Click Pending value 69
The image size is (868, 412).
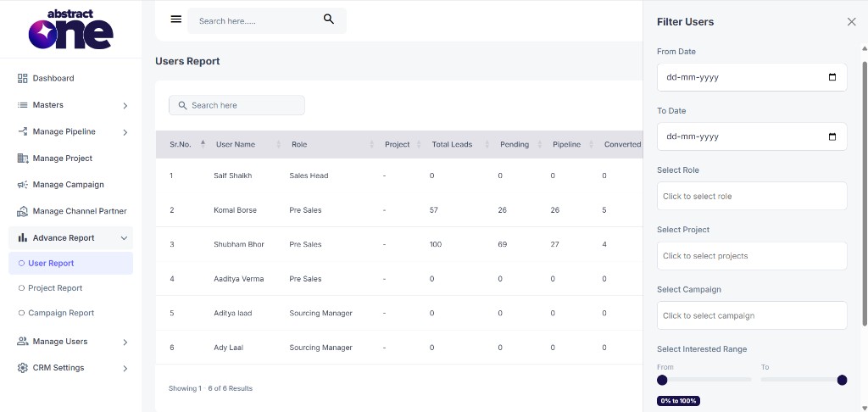[502, 244]
